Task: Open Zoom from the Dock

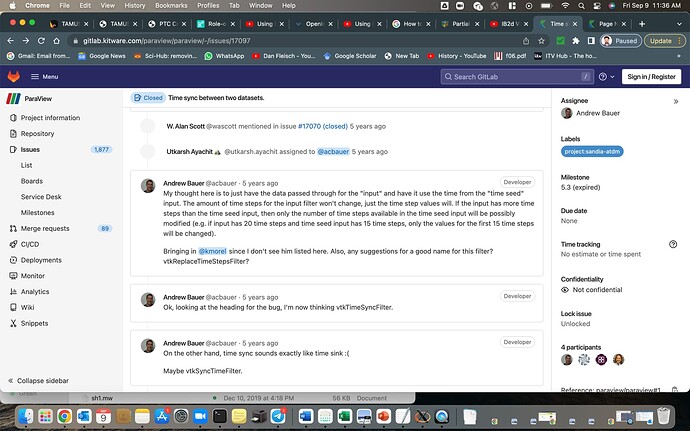Action: click(200, 416)
